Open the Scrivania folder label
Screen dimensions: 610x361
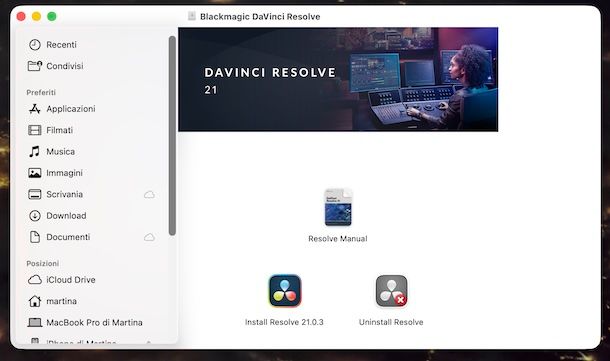(x=65, y=195)
